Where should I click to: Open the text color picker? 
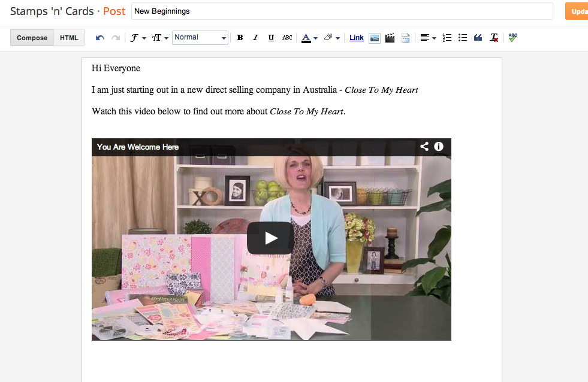[x=309, y=38]
